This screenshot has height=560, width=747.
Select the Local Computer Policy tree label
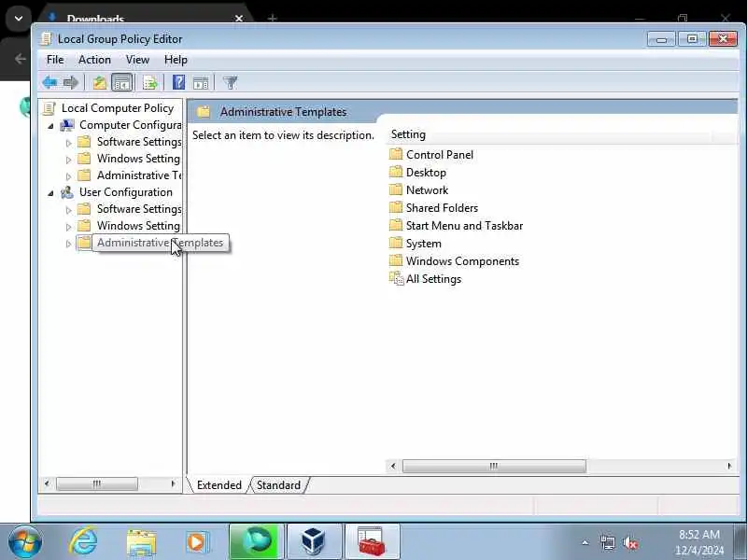[118, 108]
